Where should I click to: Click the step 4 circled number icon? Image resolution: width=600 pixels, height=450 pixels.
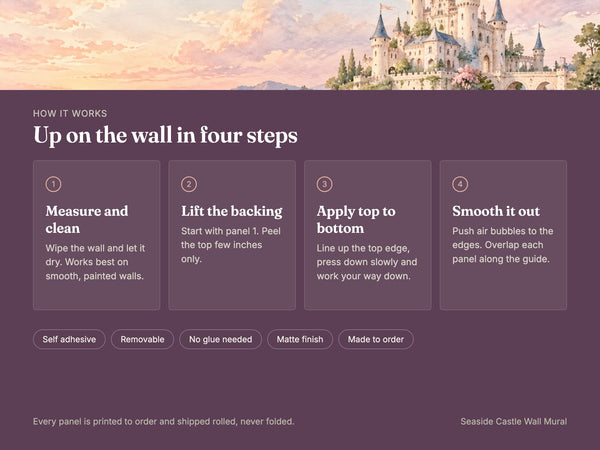460,184
